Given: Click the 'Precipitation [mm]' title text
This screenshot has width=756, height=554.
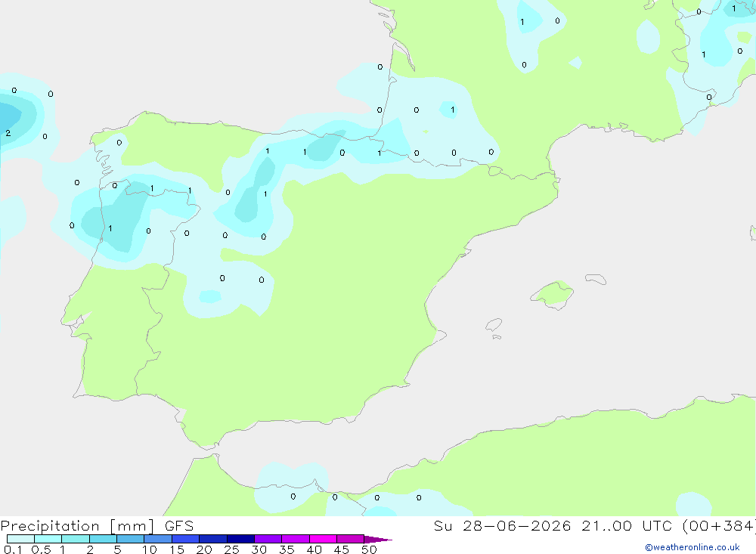Looking at the screenshot, I should click(x=77, y=526).
